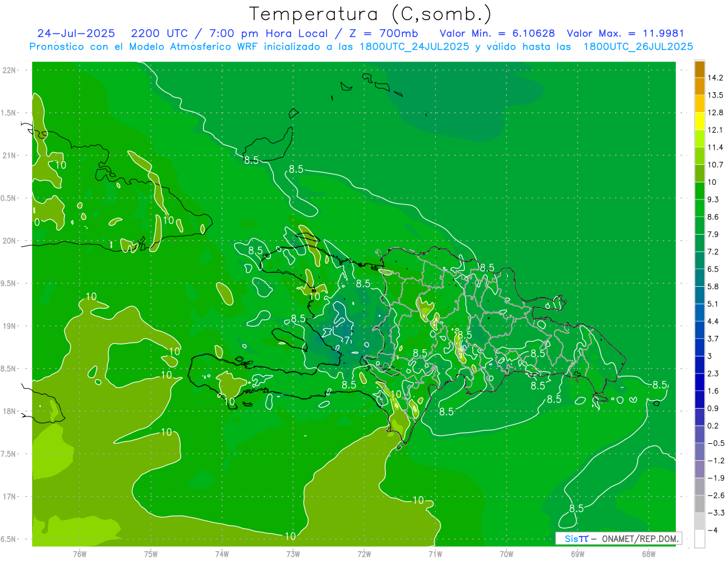Click the '21N' latitude label
728x562 pixels.
9,155
